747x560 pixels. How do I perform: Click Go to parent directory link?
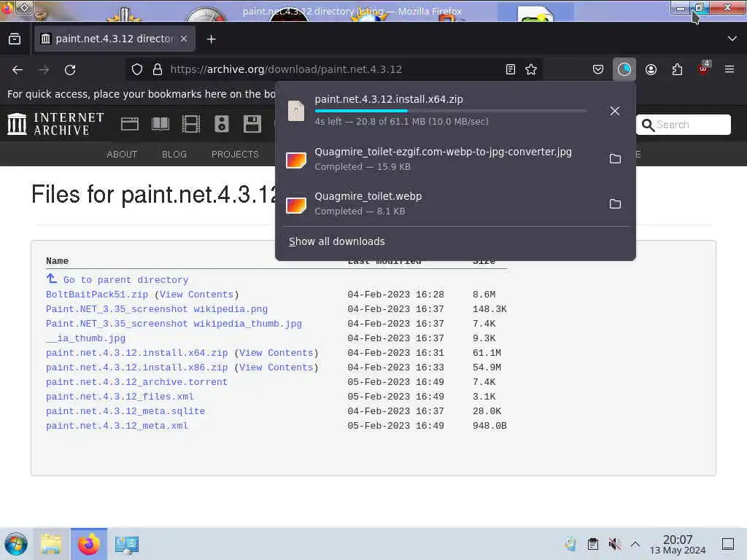point(125,280)
